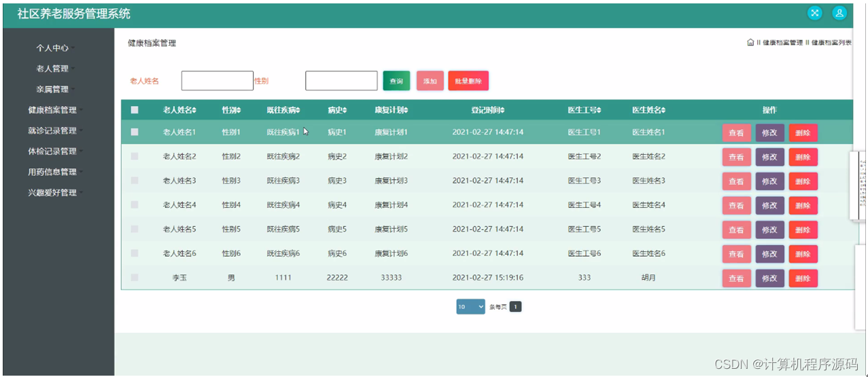Screen dimensions: 868x377
Task: Click 删除 for 老人姓名4 row
Action: click(803, 206)
